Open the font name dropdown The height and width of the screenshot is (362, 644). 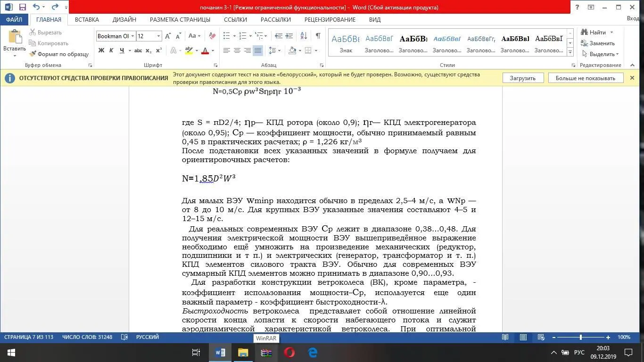coord(132,36)
